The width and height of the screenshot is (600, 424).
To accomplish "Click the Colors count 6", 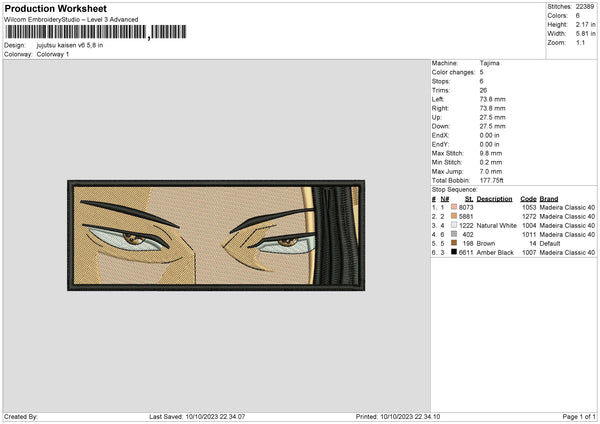I will (x=578, y=16).
